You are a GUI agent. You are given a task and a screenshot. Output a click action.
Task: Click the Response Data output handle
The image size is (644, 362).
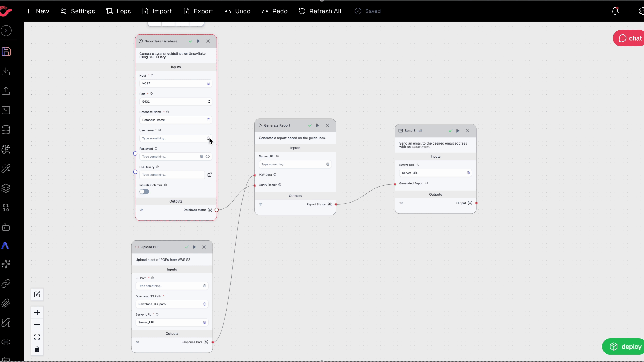tap(213, 342)
